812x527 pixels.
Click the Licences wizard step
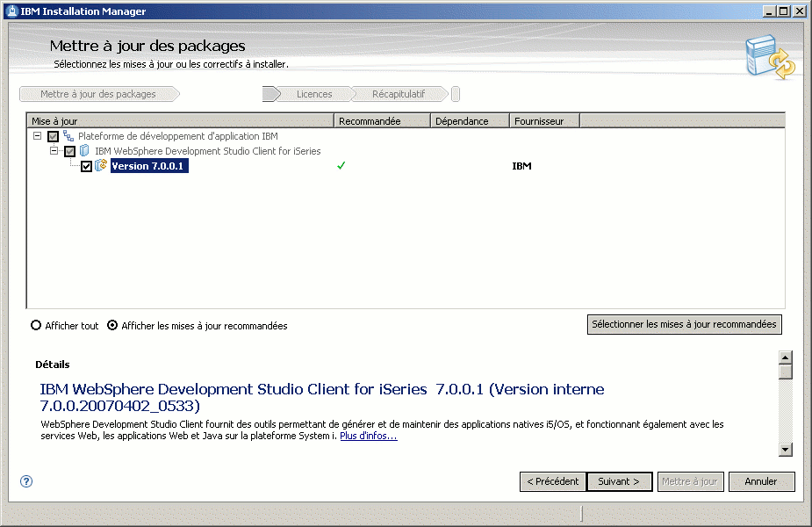(x=314, y=94)
